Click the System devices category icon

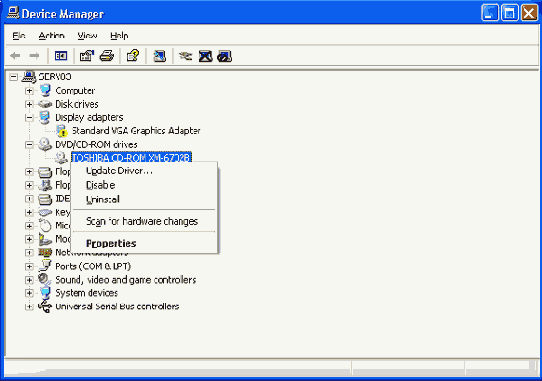(x=45, y=293)
